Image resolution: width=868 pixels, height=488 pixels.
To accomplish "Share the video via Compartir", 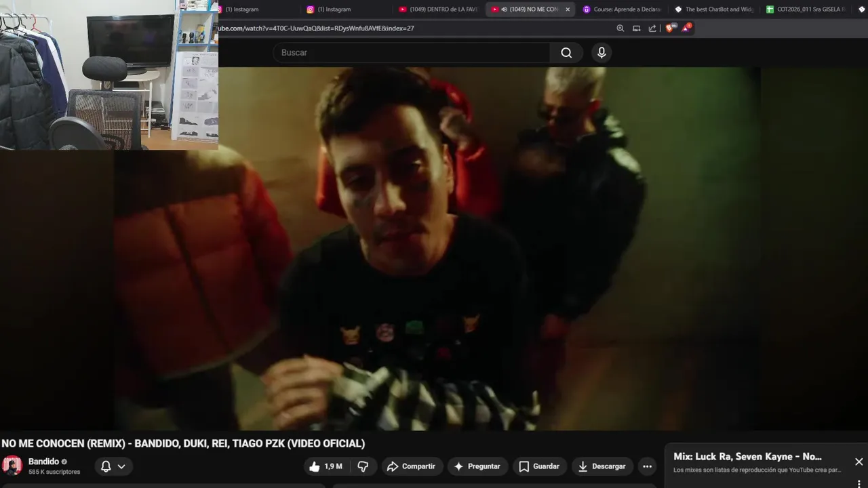I will 411,466.
